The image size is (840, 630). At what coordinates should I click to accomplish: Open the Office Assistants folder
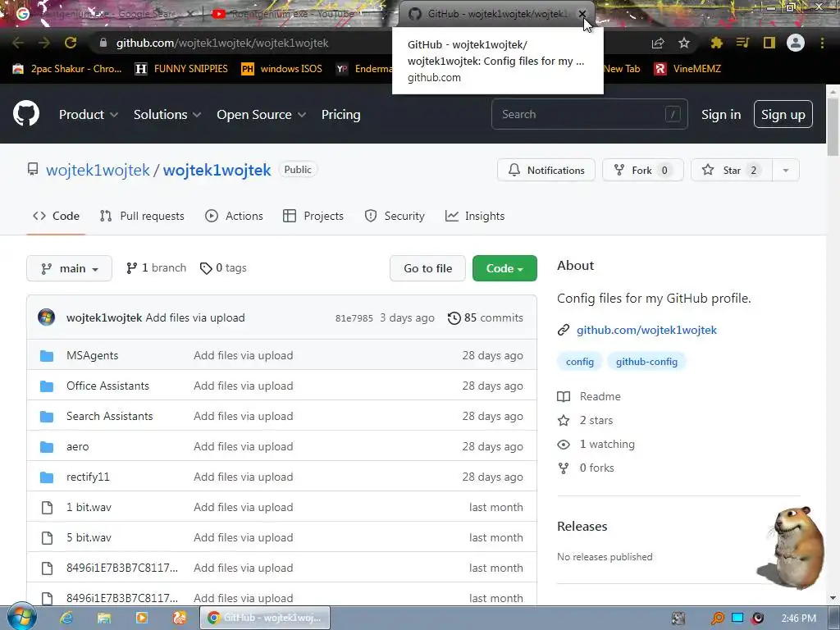pos(107,386)
